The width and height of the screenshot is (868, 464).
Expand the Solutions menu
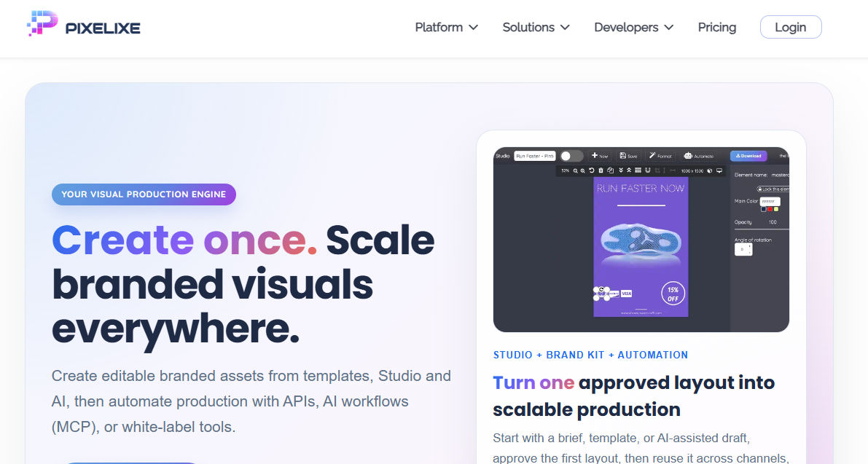(x=536, y=27)
